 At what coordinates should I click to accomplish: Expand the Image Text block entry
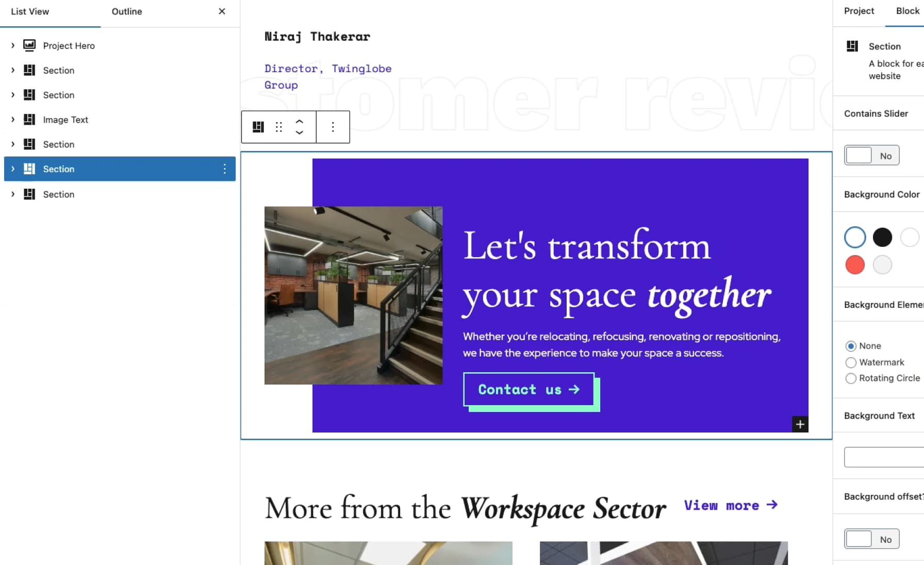pos(12,120)
